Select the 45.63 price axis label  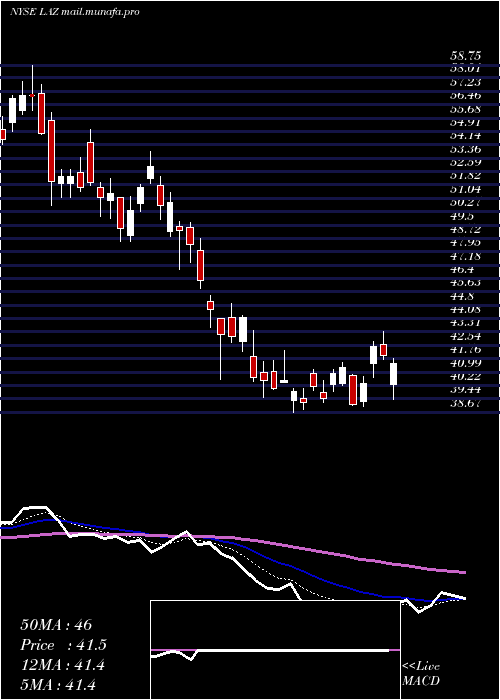tap(465, 283)
